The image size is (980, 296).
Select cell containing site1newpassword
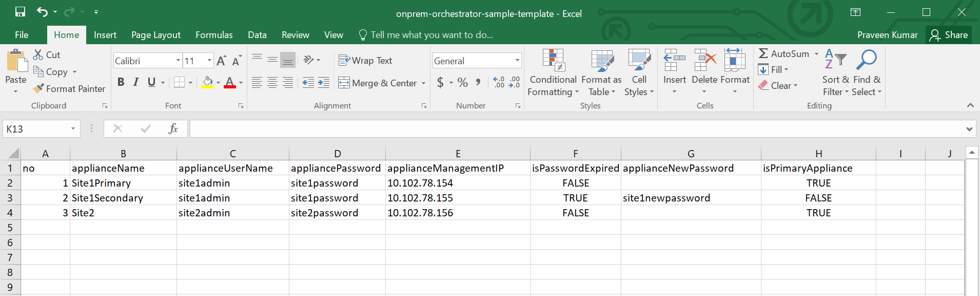click(x=691, y=198)
